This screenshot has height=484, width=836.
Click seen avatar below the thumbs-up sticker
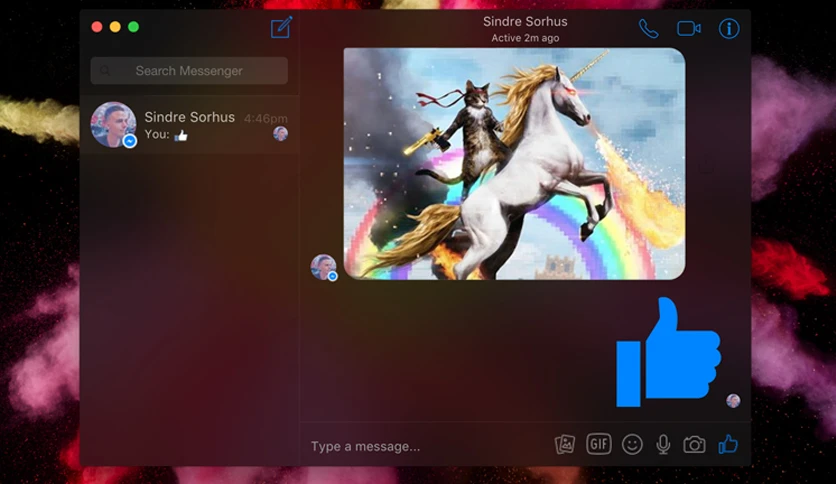[x=733, y=400]
